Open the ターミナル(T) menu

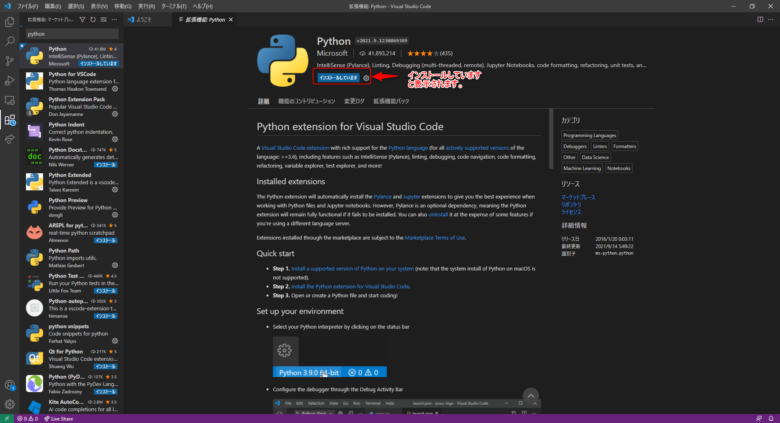174,6
